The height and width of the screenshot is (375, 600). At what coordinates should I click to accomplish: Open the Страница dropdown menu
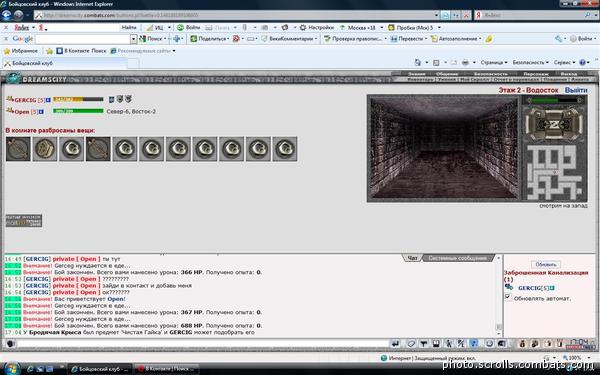tap(494, 62)
